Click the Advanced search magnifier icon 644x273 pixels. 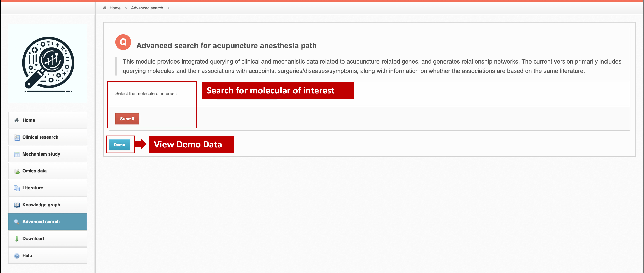click(x=17, y=222)
